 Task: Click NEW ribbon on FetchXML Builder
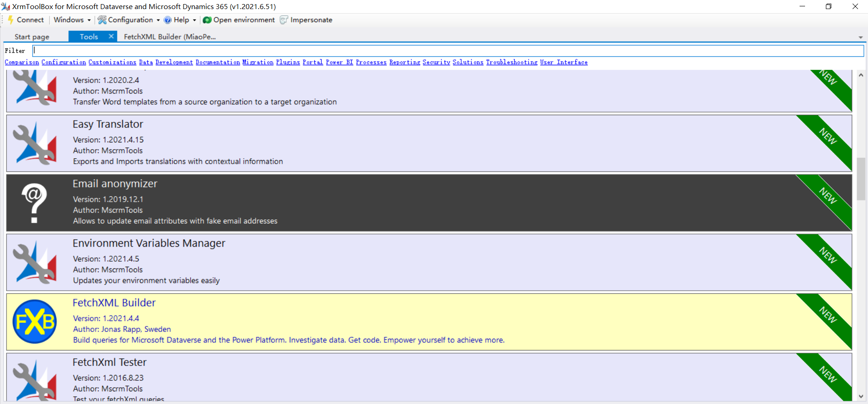pos(828,315)
